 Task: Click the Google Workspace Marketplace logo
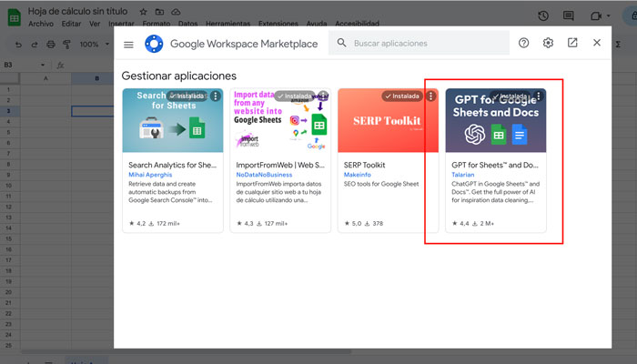click(154, 44)
